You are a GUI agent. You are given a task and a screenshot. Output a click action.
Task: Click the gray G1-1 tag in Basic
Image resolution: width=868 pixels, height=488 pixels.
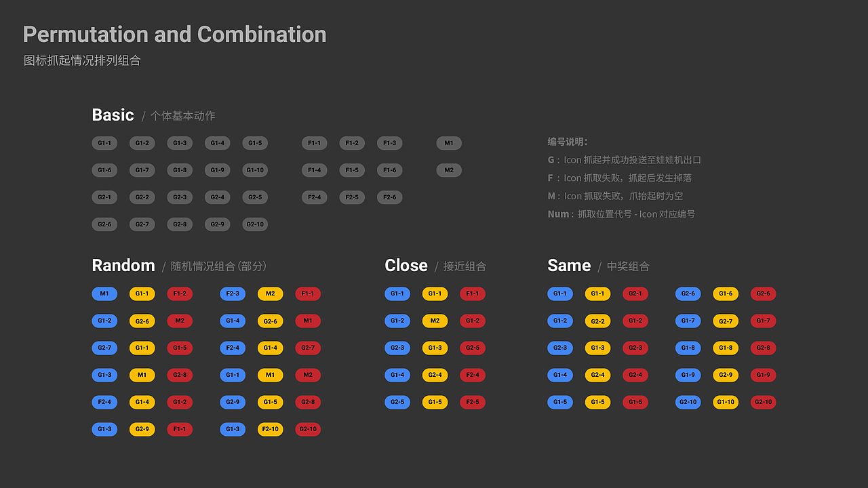point(104,143)
